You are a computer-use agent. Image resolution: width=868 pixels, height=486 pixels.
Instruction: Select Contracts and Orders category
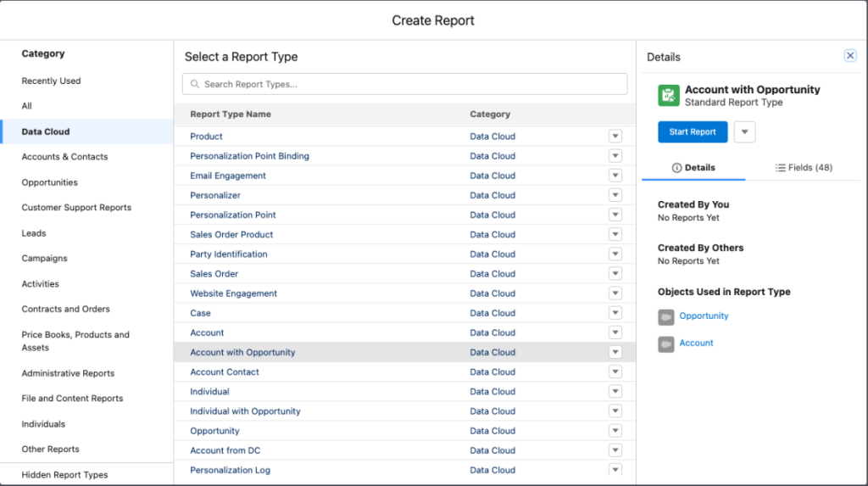click(x=65, y=310)
